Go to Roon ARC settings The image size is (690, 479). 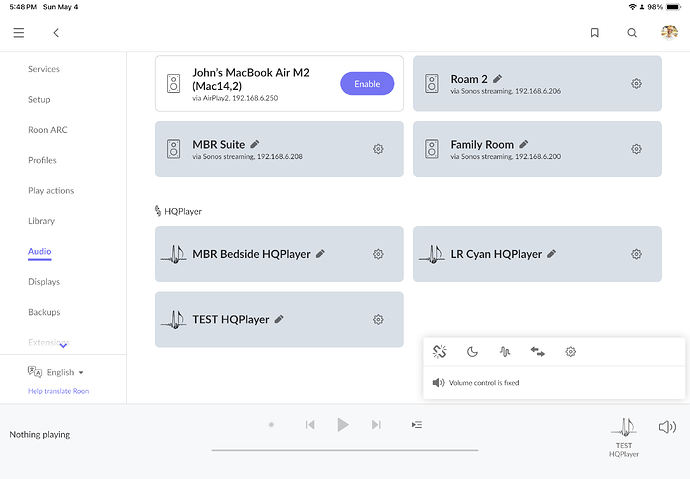click(48, 130)
